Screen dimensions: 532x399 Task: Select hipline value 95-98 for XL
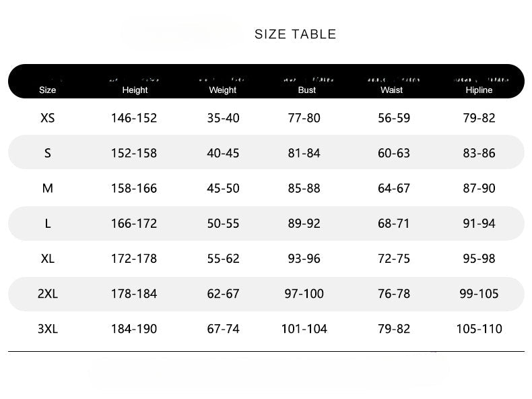[479, 259]
